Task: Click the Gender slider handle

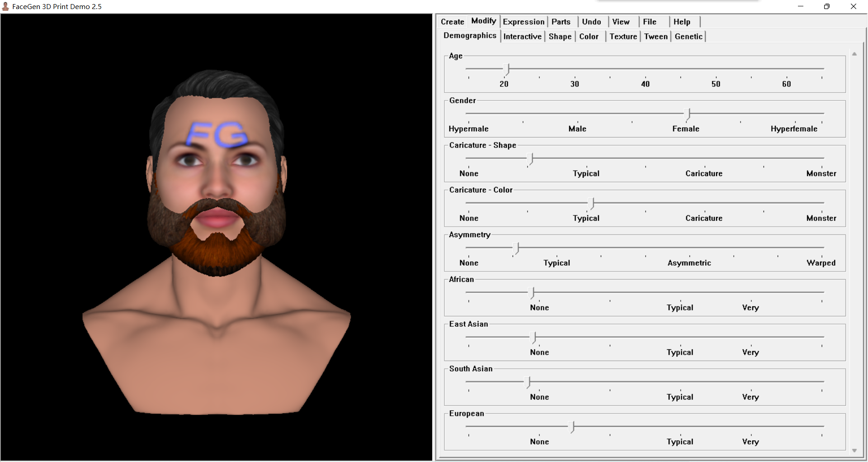Action: tap(688, 114)
